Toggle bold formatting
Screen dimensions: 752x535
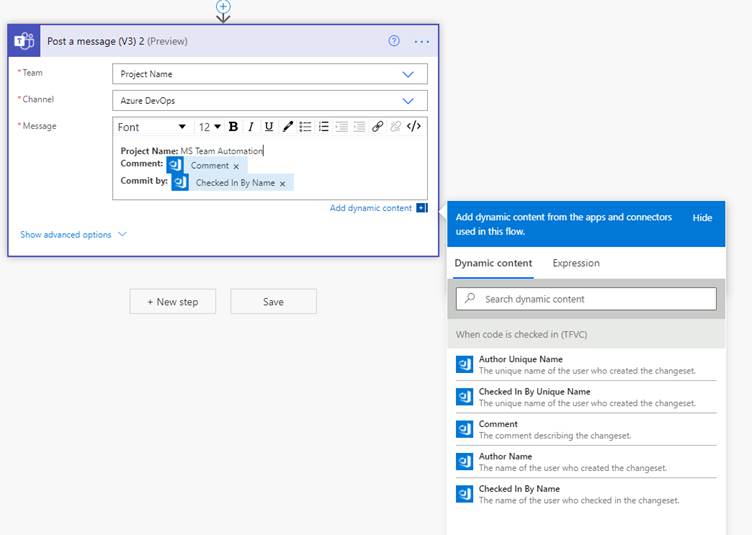233,127
